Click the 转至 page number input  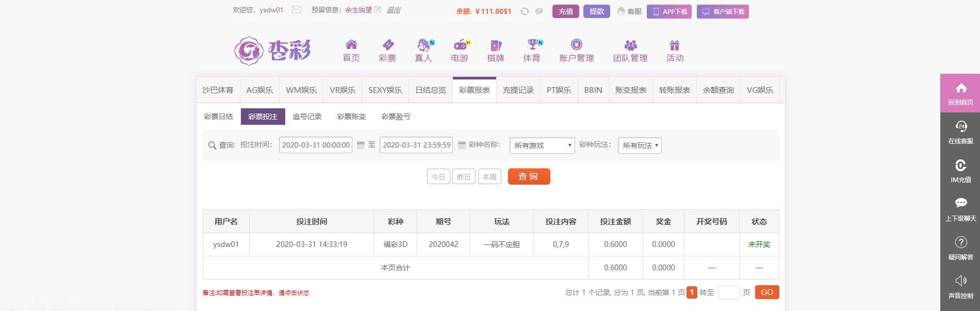(x=729, y=292)
